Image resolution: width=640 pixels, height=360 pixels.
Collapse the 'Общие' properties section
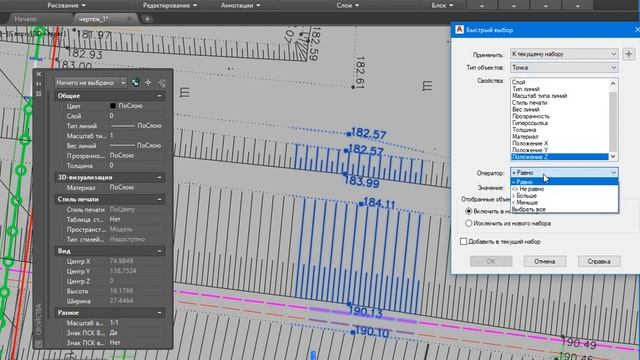pyautogui.click(x=160, y=96)
